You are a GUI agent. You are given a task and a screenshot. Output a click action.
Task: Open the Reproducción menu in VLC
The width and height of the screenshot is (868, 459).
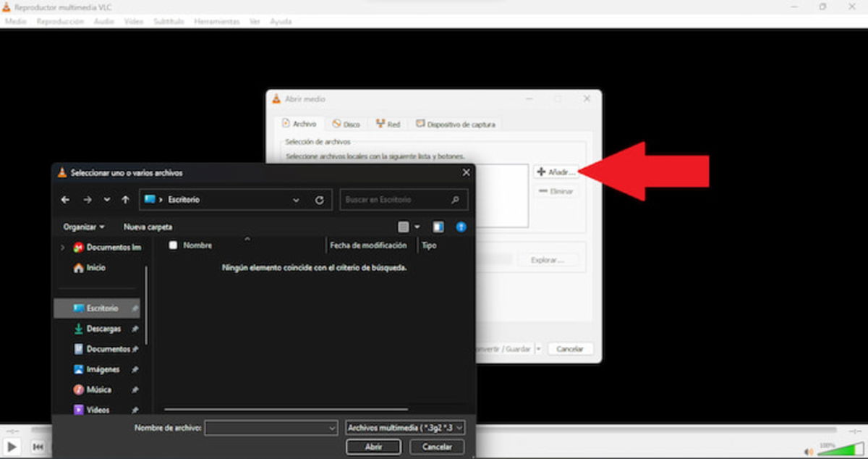click(x=60, y=22)
